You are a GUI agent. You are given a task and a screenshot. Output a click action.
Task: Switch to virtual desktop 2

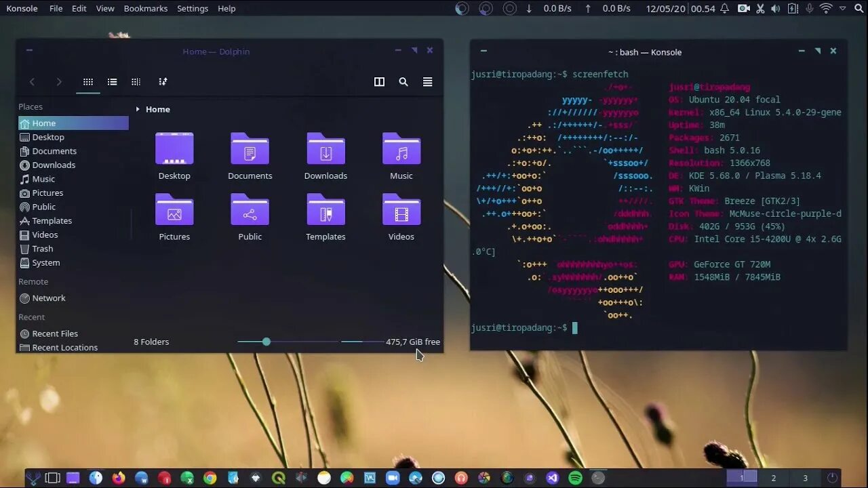(773, 478)
